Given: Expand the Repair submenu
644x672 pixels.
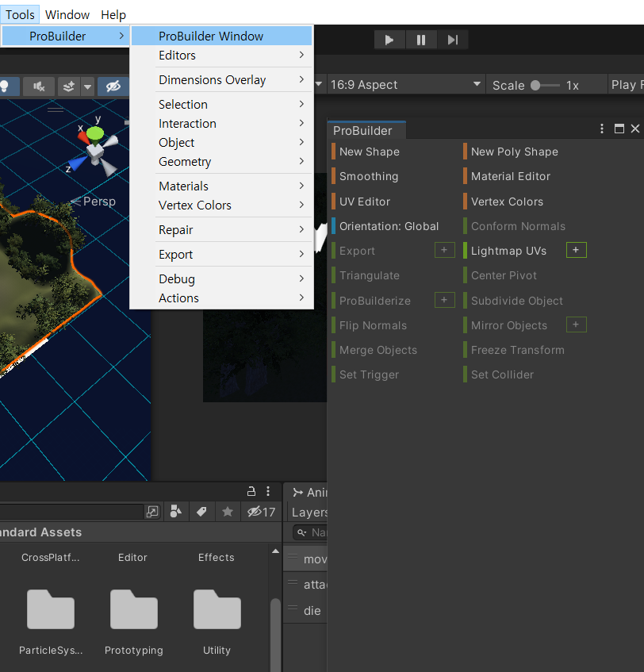Looking at the screenshot, I should pos(221,230).
